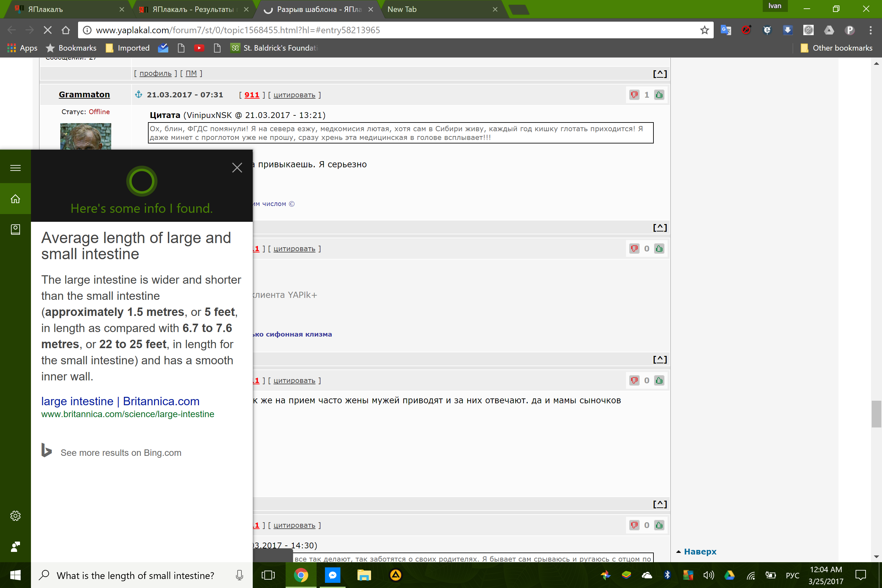Open the P extension icon
Image resolution: width=882 pixels, height=588 pixels.
[x=849, y=30]
